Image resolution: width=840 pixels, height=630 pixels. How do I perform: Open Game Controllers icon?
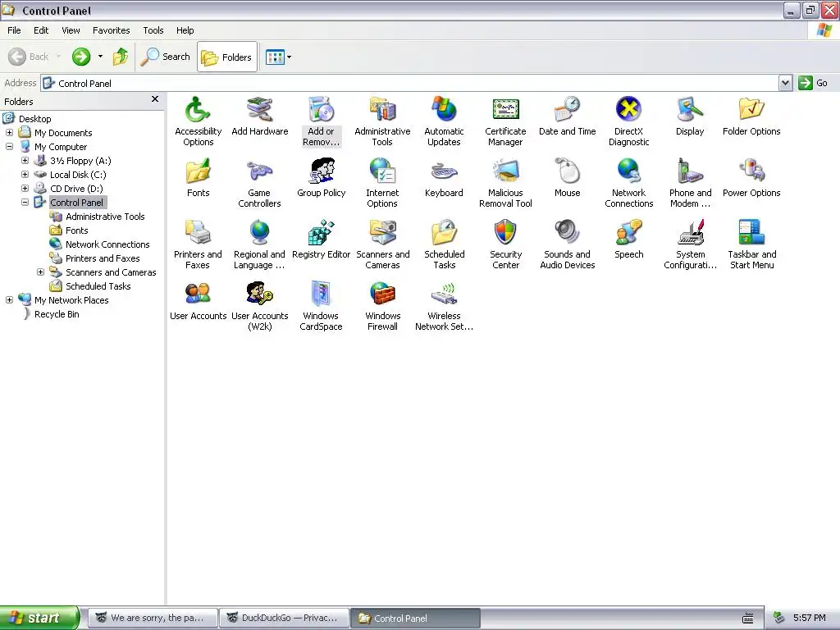pos(259,183)
